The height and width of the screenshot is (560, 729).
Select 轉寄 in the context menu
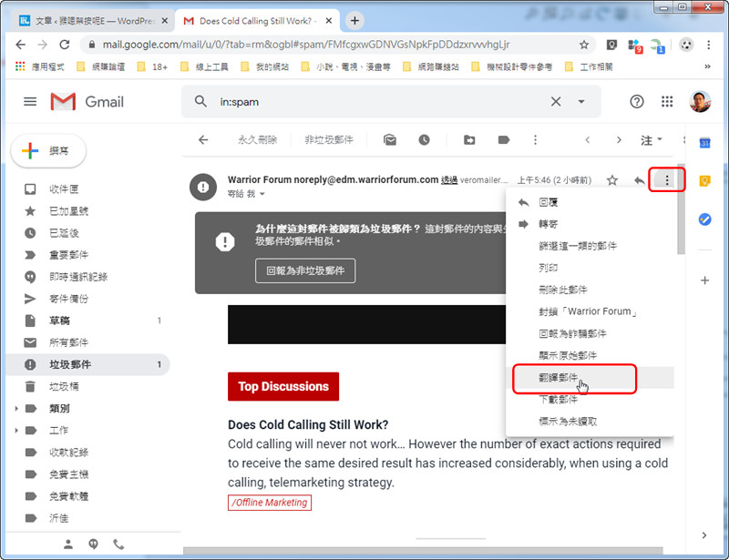590,224
